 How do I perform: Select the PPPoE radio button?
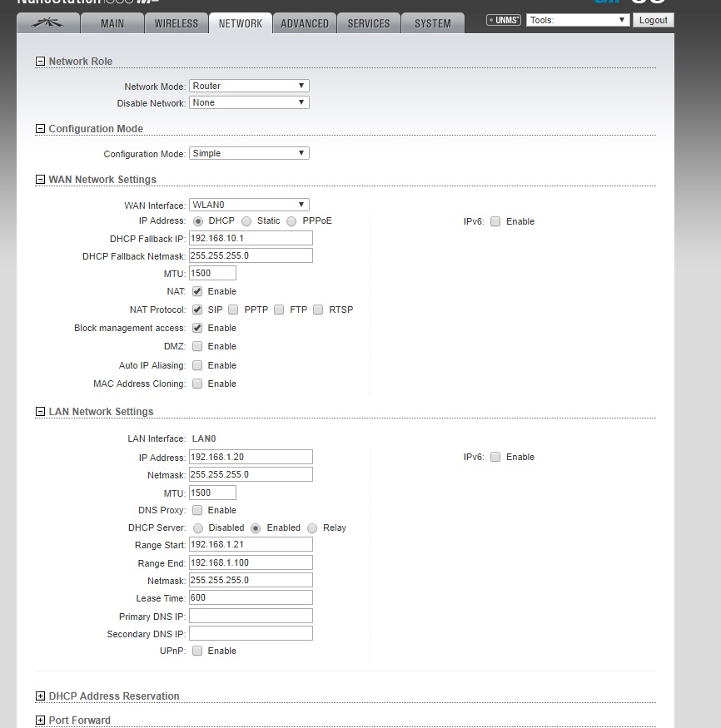(x=291, y=221)
